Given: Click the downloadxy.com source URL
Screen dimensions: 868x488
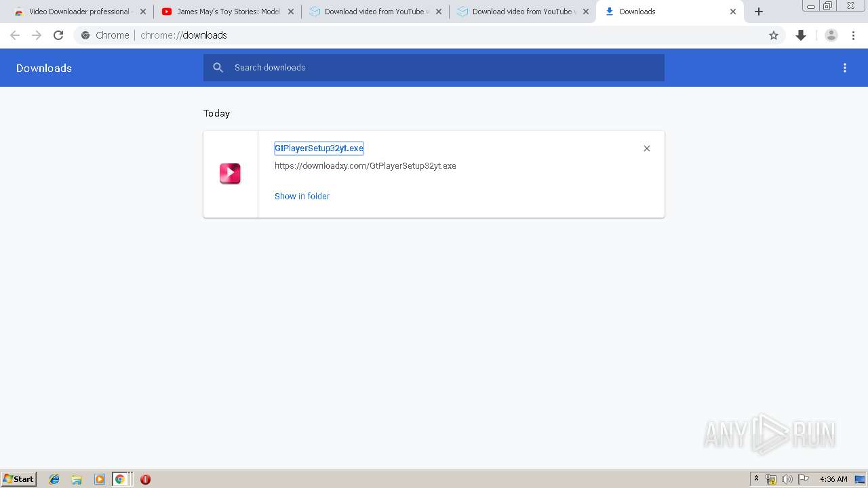Looking at the screenshot, I should click(365, 166).
